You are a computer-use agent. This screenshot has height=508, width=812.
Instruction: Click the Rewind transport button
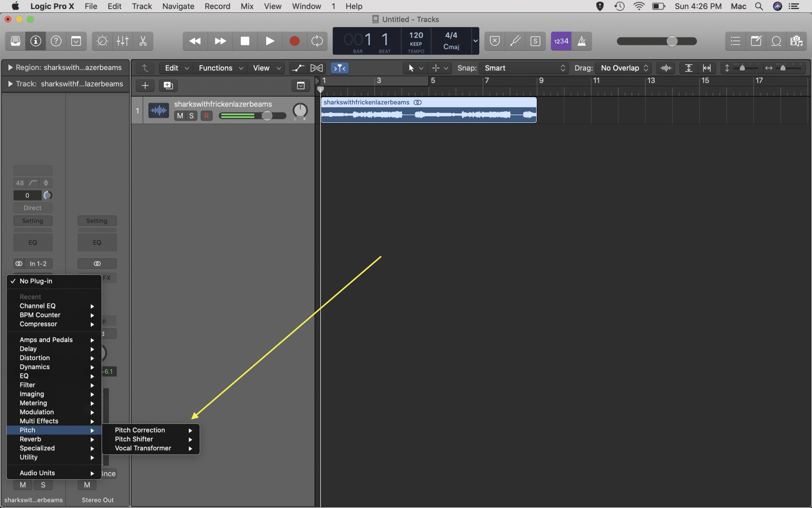click(x=195, y=41)
